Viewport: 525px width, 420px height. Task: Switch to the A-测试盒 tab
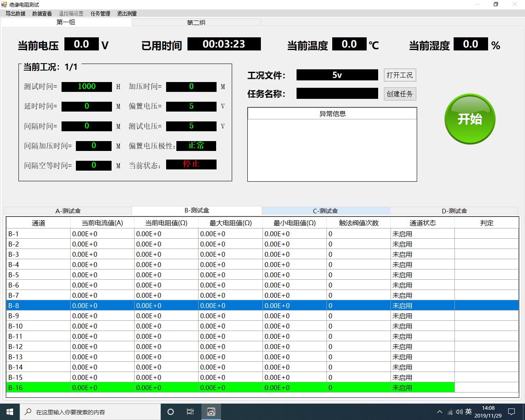click(68, 211)
